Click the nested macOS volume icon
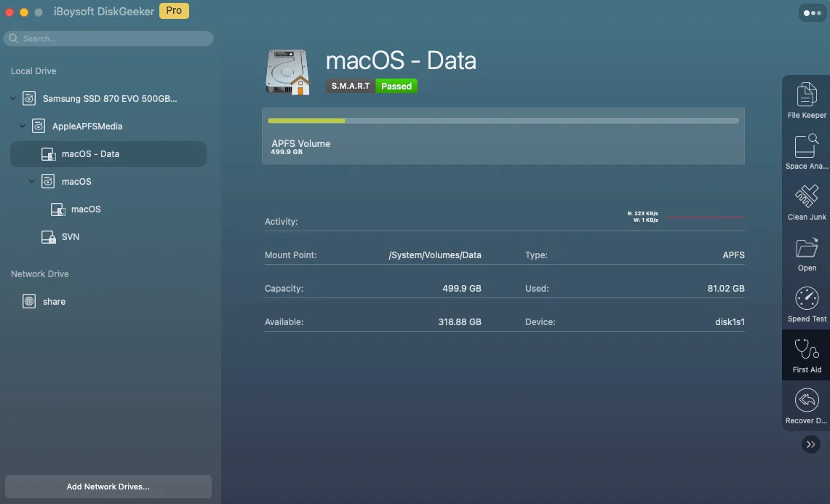Image resolution: width=830 pixels, height=504 pixels. click(x=57, y=209)
